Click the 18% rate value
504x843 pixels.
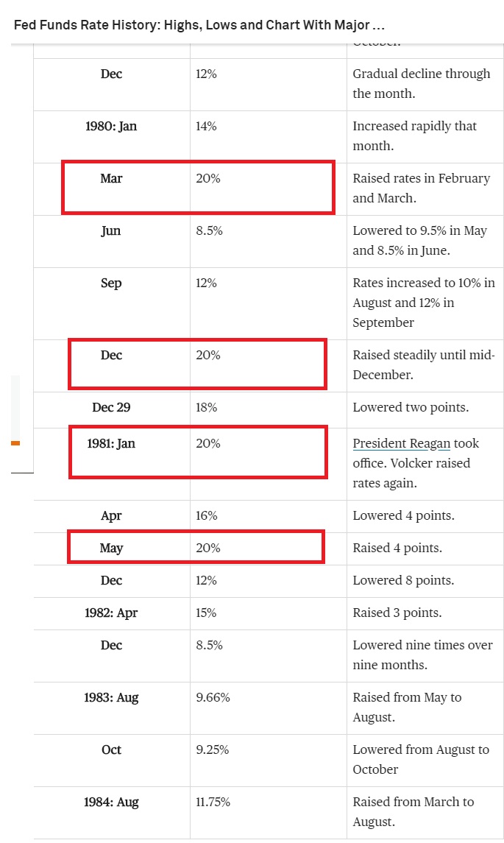(x=206, y=408)
